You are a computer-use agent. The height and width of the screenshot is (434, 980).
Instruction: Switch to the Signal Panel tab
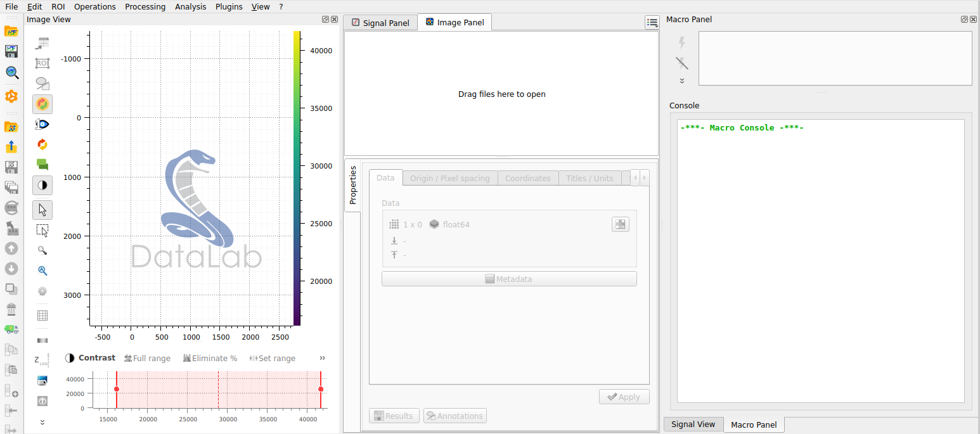(x=380, y=23)
